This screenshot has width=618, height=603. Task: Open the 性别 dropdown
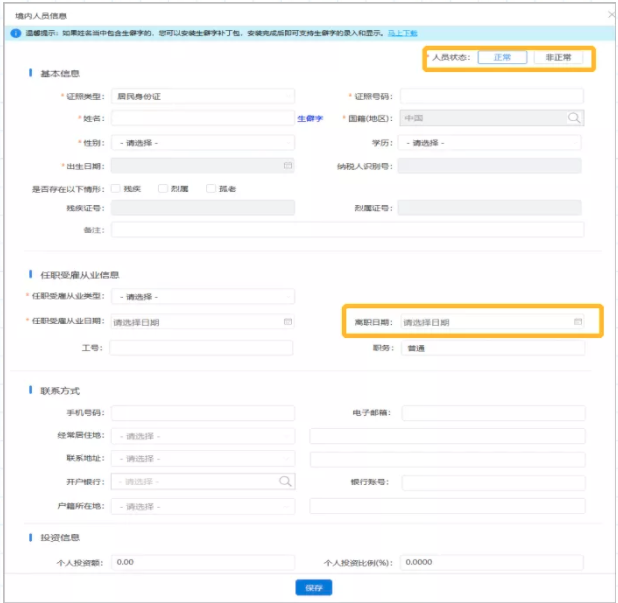[x=203, y=142]
